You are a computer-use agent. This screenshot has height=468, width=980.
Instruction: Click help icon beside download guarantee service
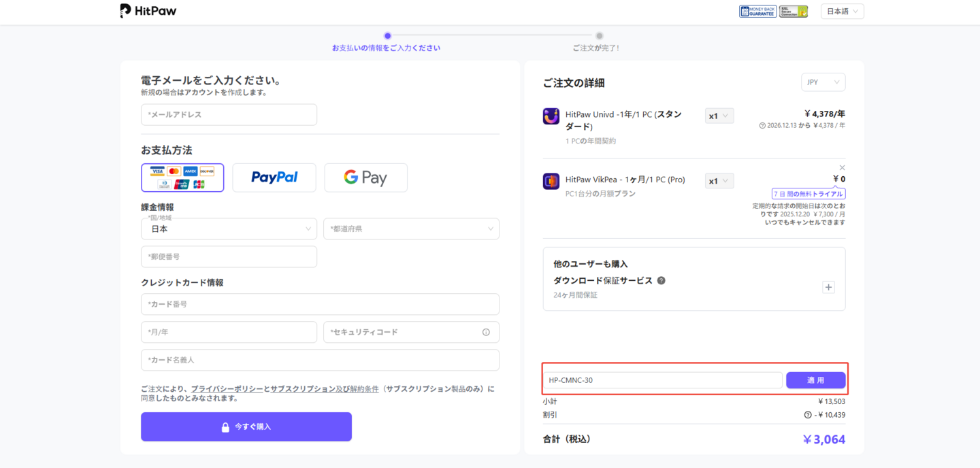(661, 280)
